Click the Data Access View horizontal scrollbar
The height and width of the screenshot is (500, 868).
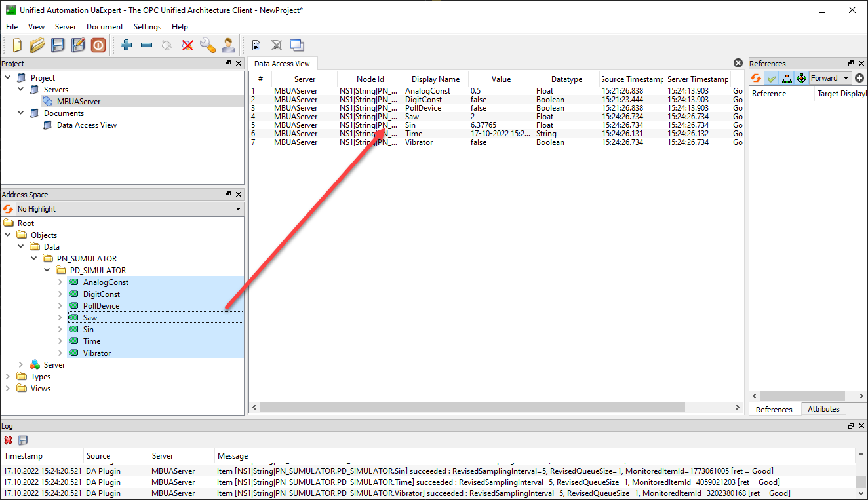click(x=472, y=408)
